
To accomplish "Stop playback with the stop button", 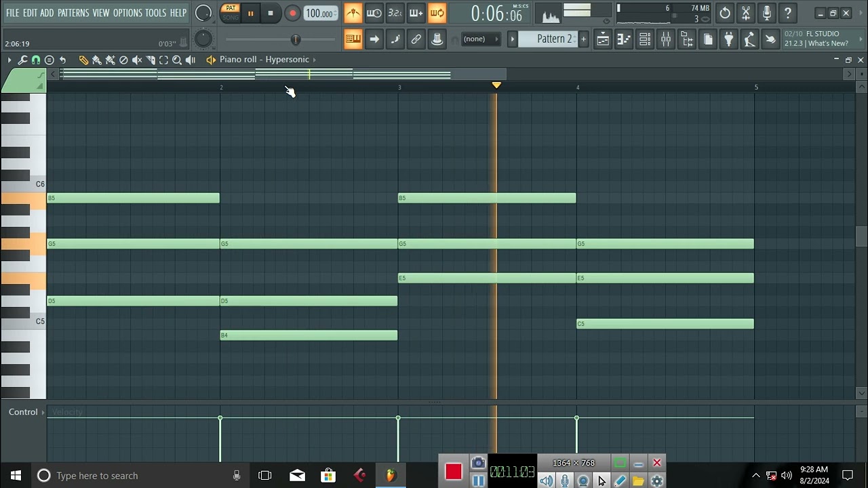I will tap(271, 14).
